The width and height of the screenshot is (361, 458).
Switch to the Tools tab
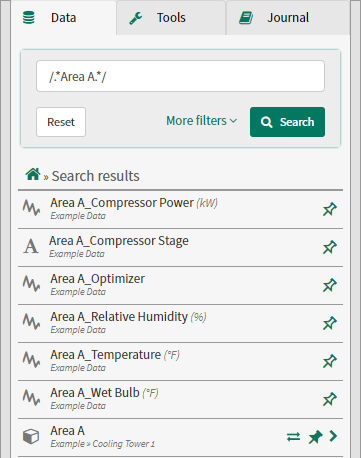click(x=171, y=18)
